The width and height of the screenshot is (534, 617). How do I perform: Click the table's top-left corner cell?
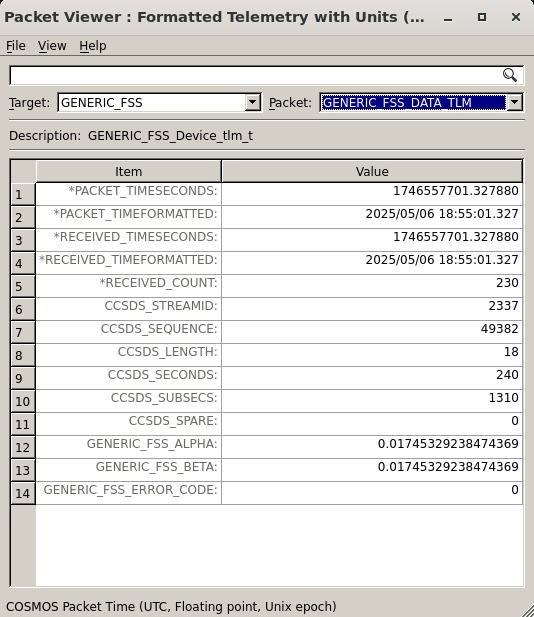pyautogui.click(x=23, y=172)
